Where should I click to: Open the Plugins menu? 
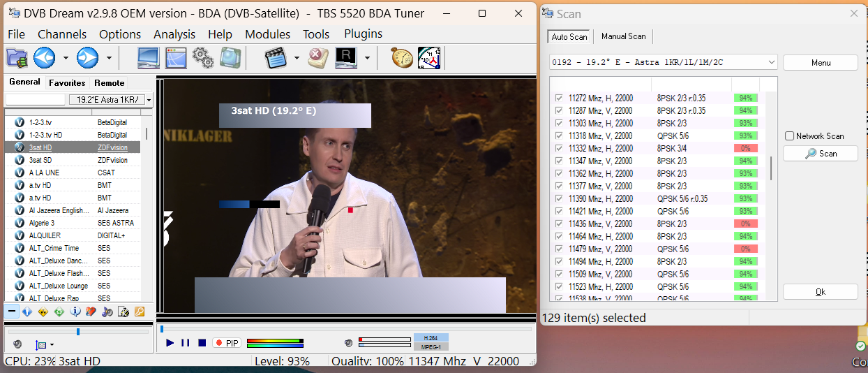coord(363,34)
